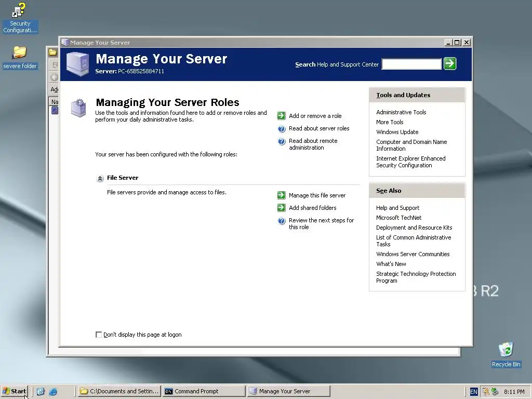Open Strategic Technology Protection Program link
The width and height of the screenshot is (532, 399).
(x=416, y=277)
